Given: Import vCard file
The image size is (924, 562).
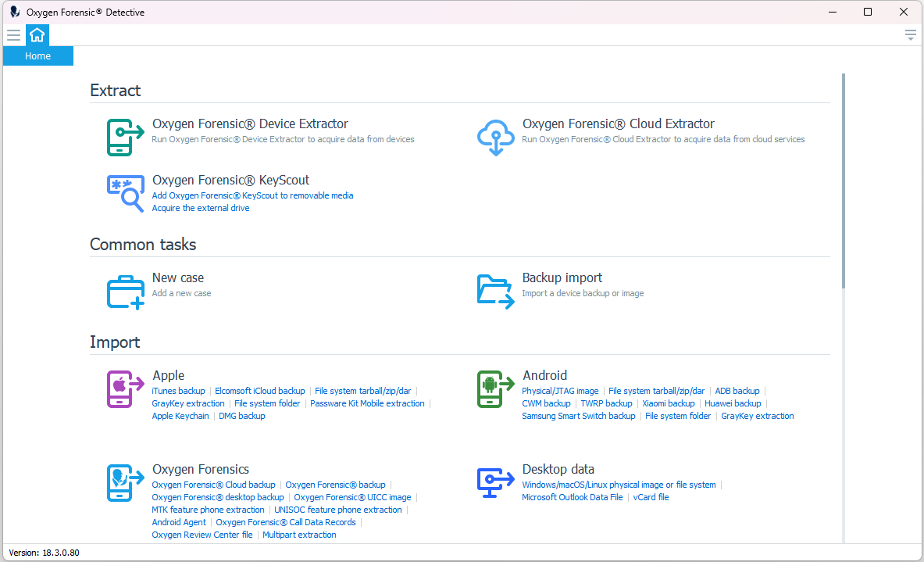Looking at the screenshot, I should [x=651, y=497].
